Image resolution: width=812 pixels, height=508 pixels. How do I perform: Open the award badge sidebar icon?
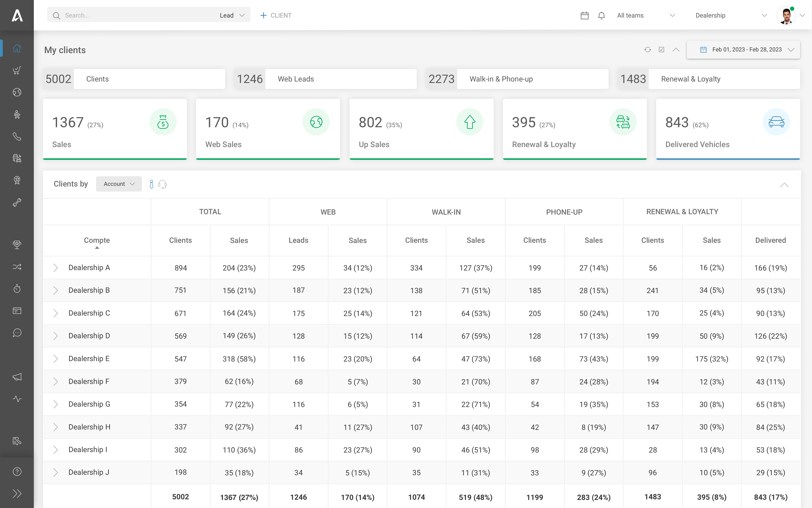17,180
